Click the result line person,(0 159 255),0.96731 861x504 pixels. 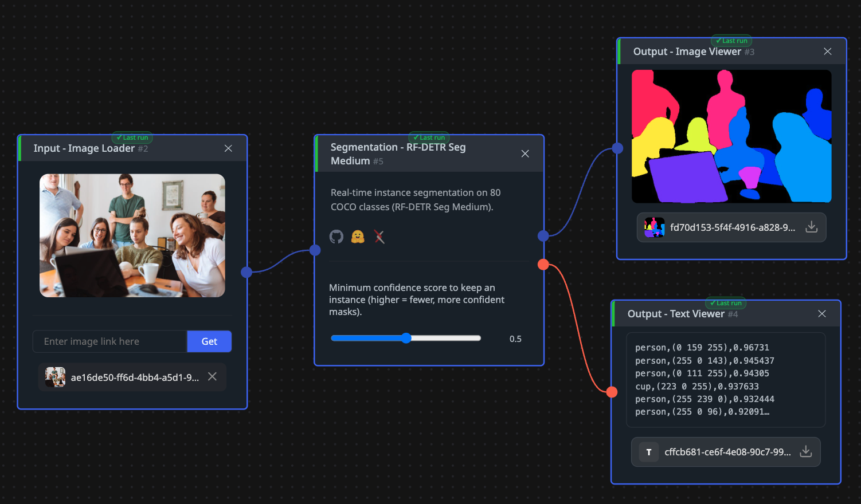tap(702, 348)
